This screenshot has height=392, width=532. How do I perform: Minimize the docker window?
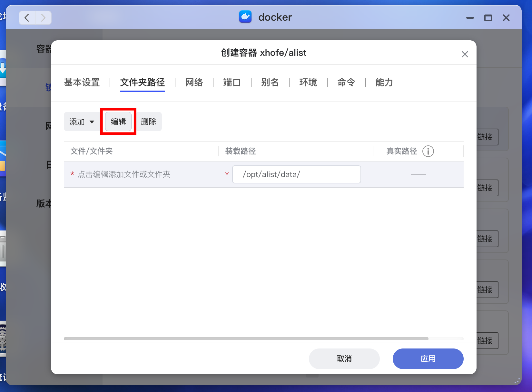coord(470,18)
